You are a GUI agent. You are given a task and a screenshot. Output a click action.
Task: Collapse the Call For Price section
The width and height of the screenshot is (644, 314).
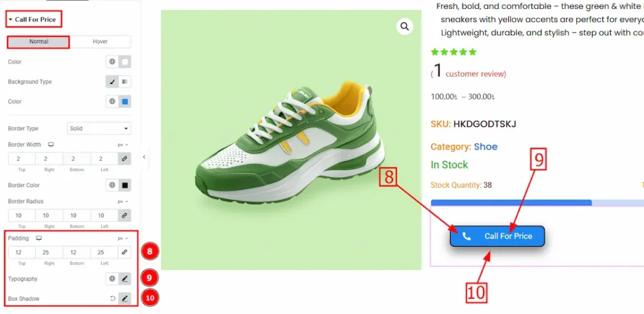pyautogui.click(x=34, y=19)
